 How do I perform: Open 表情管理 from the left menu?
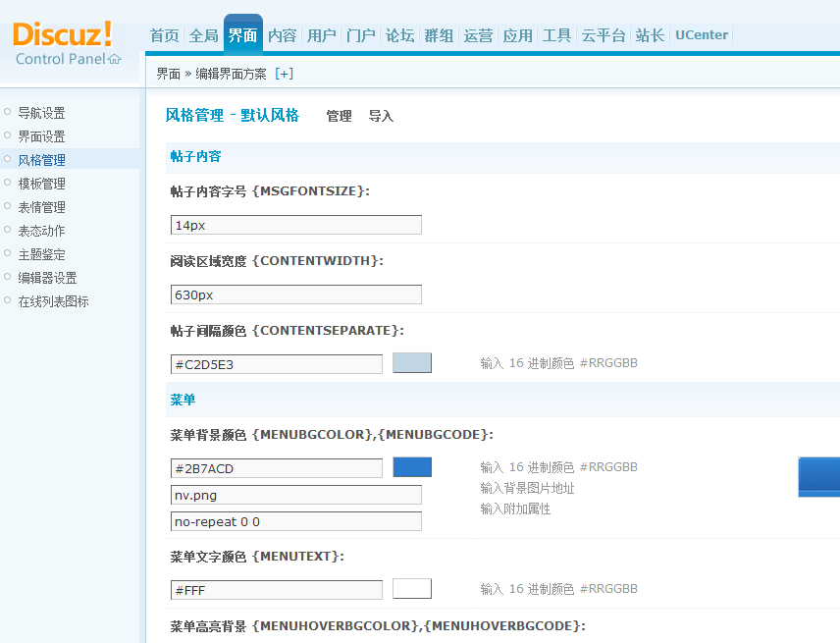(41, 207)
